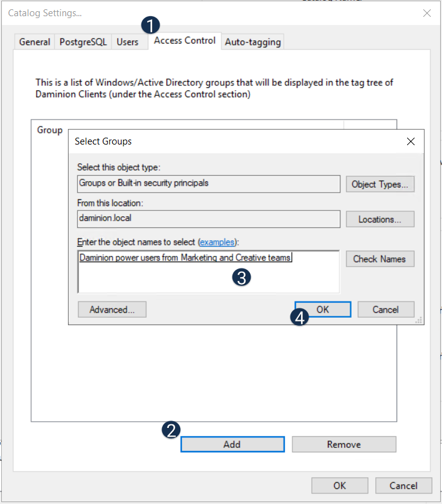Confirm Select Groups with OK
This screenshot has width=442, height=504.
(322, 310)
